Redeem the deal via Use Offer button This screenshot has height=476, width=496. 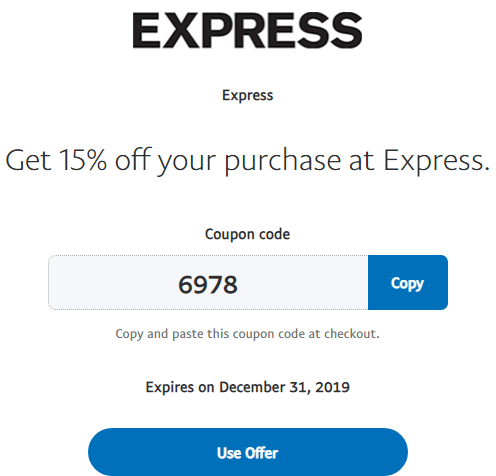(x=248, y=452)
